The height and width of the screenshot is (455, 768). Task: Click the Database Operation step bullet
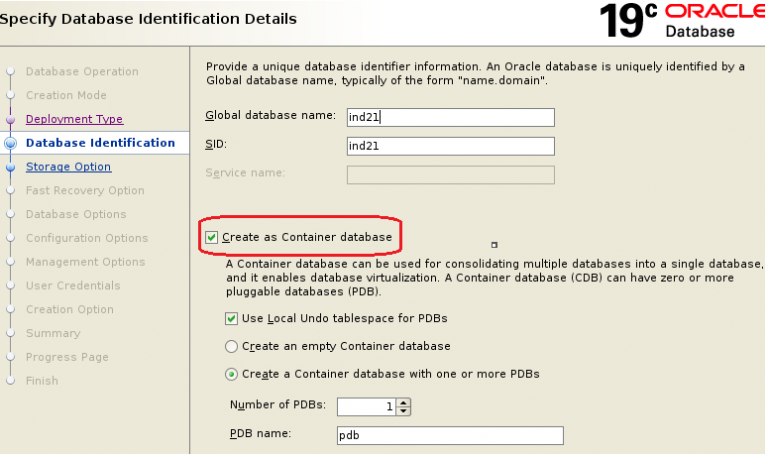pyautogui.click(x=11, y=72)
